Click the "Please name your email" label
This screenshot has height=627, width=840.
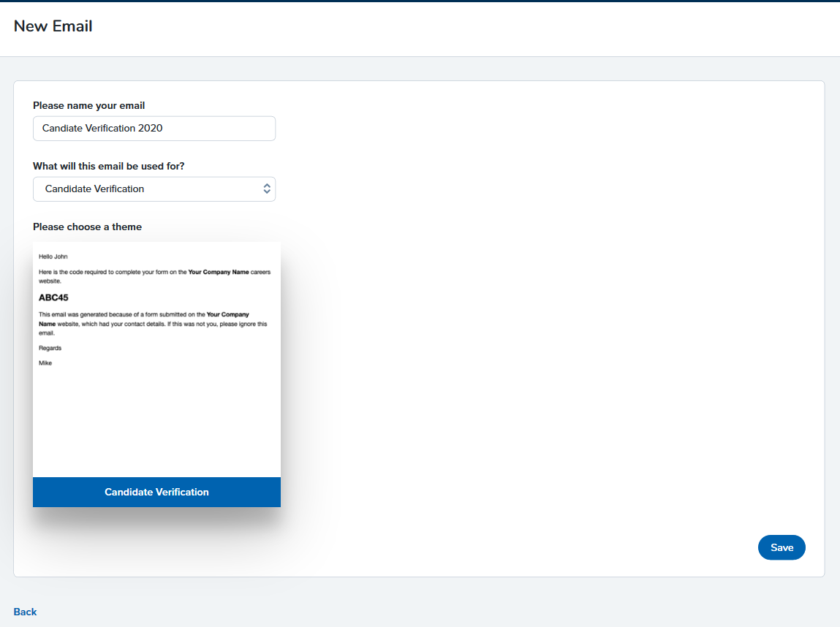click(x=88, y=106)
